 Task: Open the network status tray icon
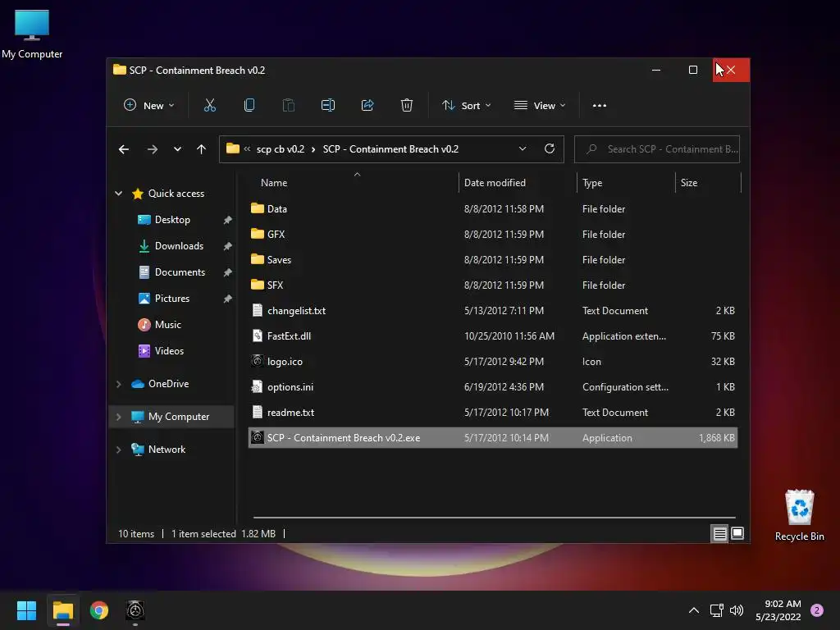[x=716, y=610]
